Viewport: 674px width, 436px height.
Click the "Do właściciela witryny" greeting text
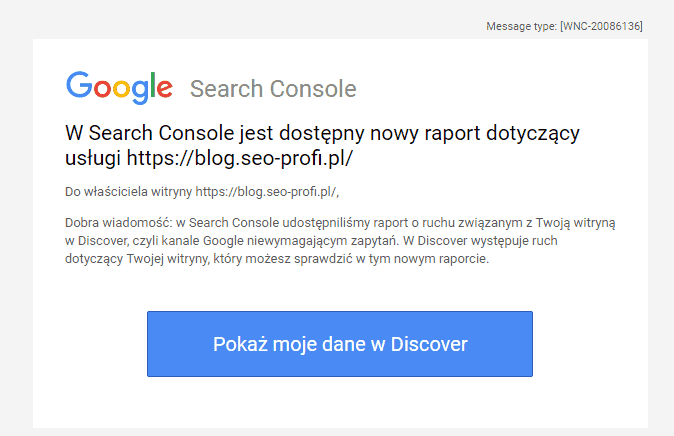[128, 191]
